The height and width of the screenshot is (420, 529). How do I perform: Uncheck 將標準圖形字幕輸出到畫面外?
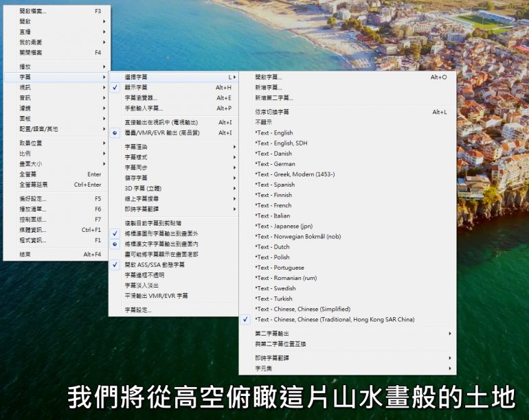[173, 233]
